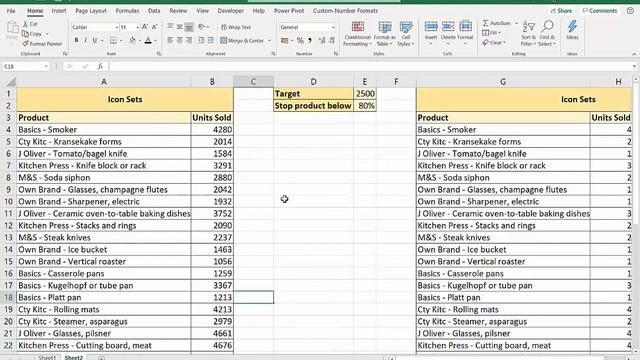Click the Orientation text rotation icon
The image size is (640, 360).
click(x=202, y=27)
